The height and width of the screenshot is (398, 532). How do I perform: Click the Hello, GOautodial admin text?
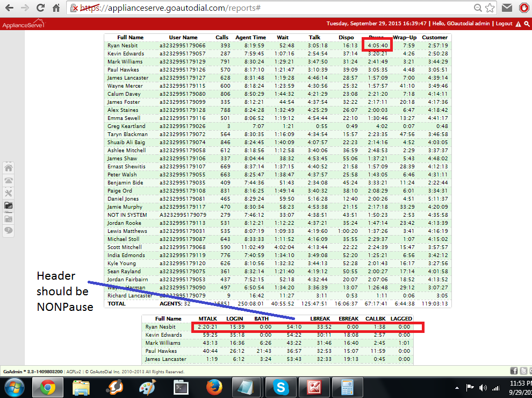point(461,24)
